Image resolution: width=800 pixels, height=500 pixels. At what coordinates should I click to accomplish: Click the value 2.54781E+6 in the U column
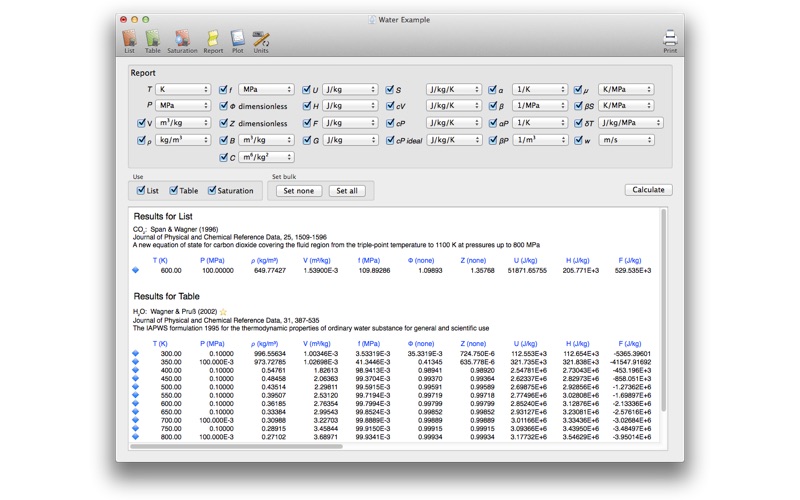(528, 370)
